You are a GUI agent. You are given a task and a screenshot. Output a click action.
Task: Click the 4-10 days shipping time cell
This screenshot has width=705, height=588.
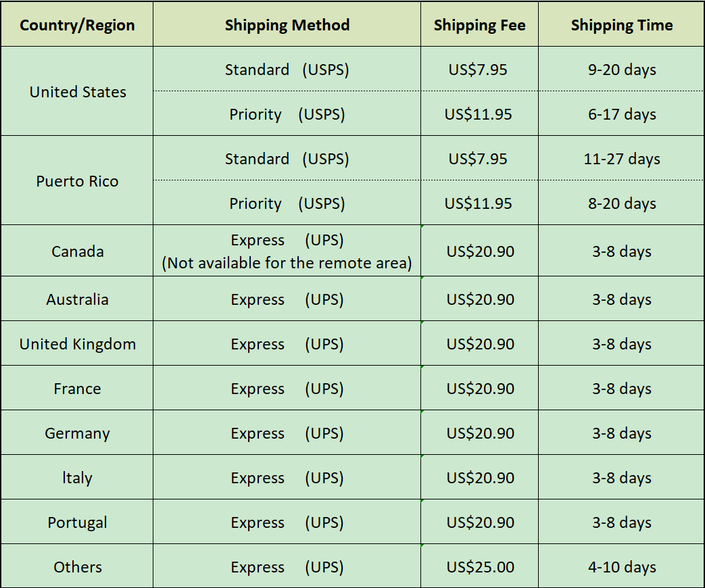click(x=622, y=567)
